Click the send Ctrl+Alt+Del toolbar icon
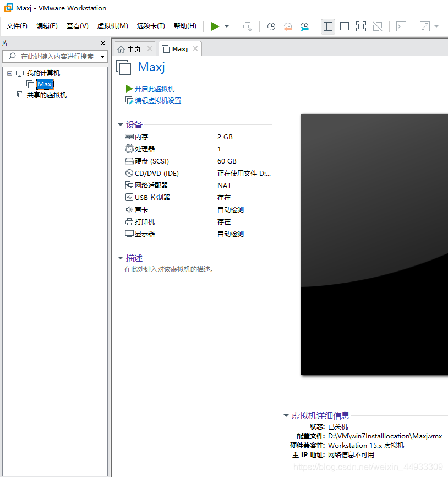 coord(248,26)
